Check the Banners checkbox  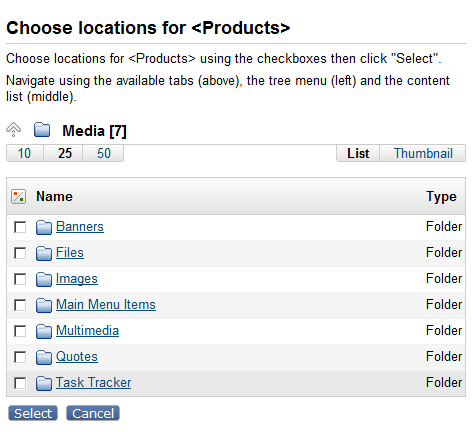click(20, 227)
